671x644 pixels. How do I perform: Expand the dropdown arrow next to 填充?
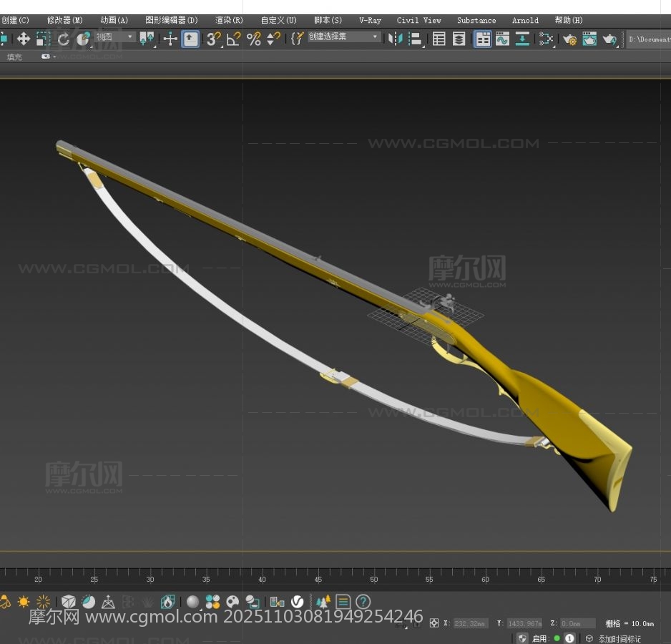48,57
